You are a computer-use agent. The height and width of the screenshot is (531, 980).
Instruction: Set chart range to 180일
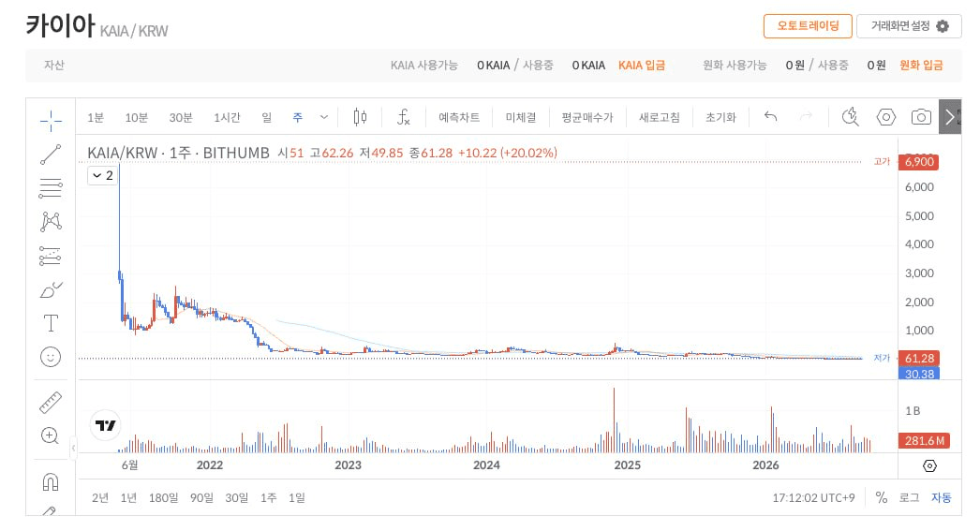(163, 498)
